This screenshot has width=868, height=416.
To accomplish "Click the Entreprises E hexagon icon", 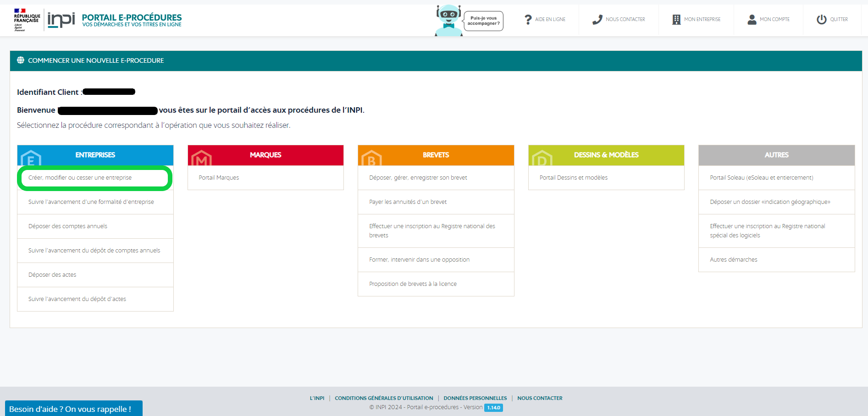I will point(31,158).
